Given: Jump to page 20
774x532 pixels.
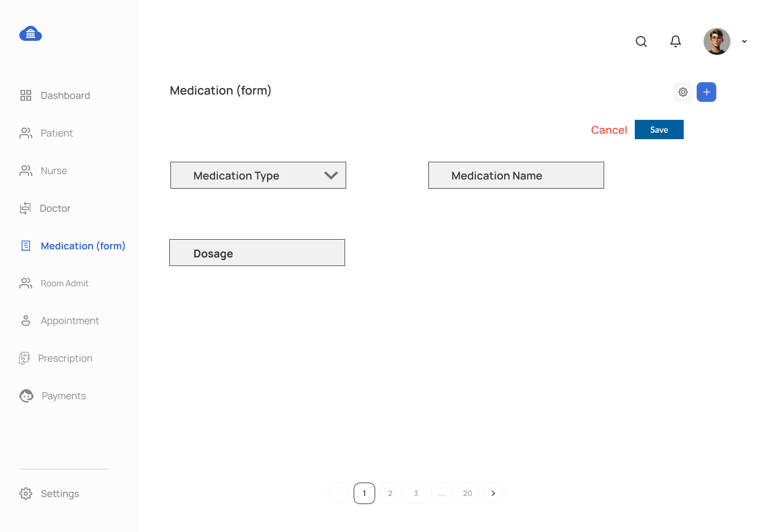Looking at the screenshot, I should pyautogui.click(x=468, y=493).
